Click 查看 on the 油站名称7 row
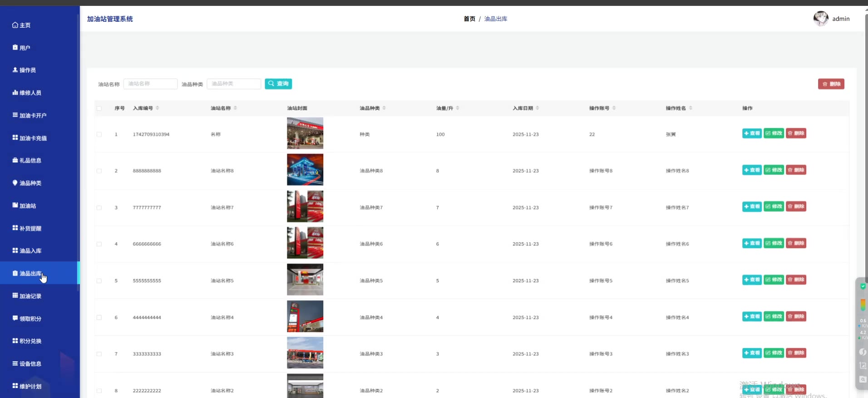The image size is (868, 398). [x=752, y=206]
